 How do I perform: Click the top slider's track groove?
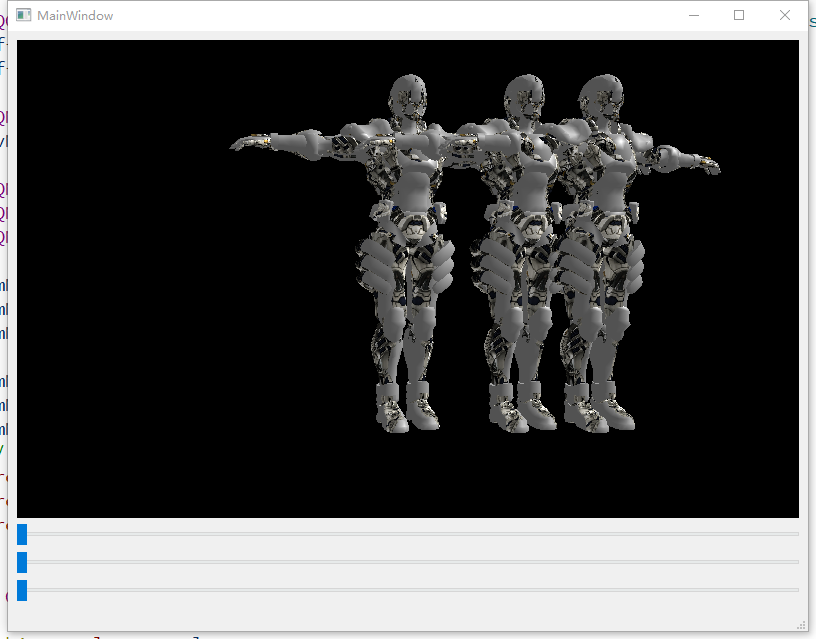pyautogui.click(x=410, y=534)
